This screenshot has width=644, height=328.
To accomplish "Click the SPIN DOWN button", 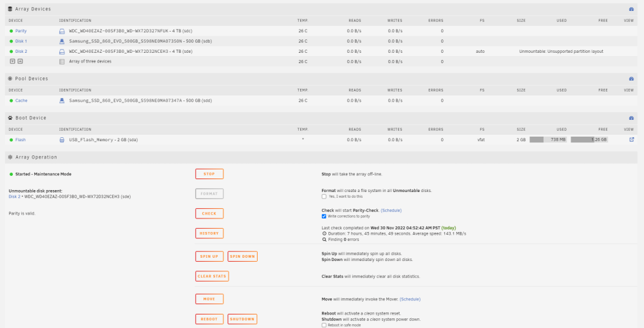I will point(242,256).
